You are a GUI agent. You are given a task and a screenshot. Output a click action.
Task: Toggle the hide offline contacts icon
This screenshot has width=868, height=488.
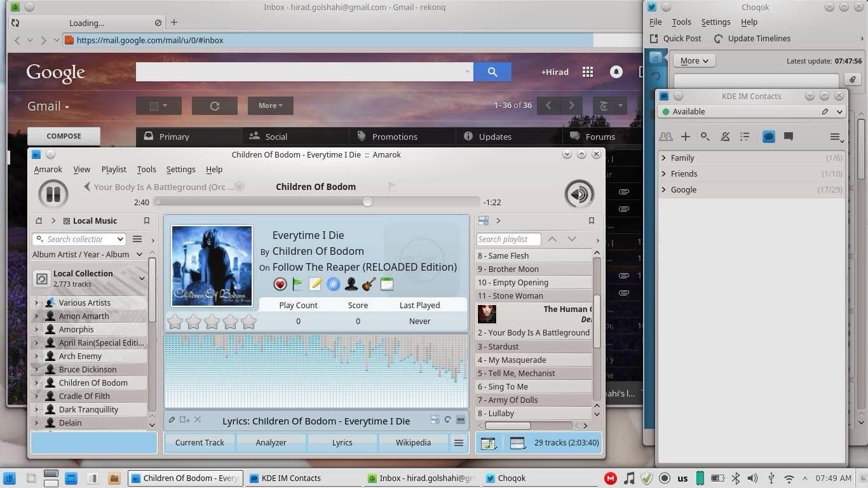[725, 137]
